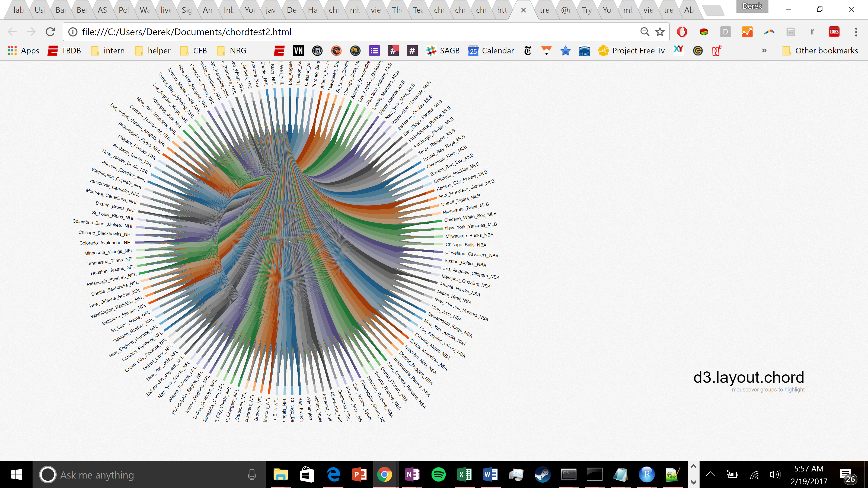Viewport: 868px width, 488px height.
Task: Click the CORS extension icon
Action: tap(834, 32)
